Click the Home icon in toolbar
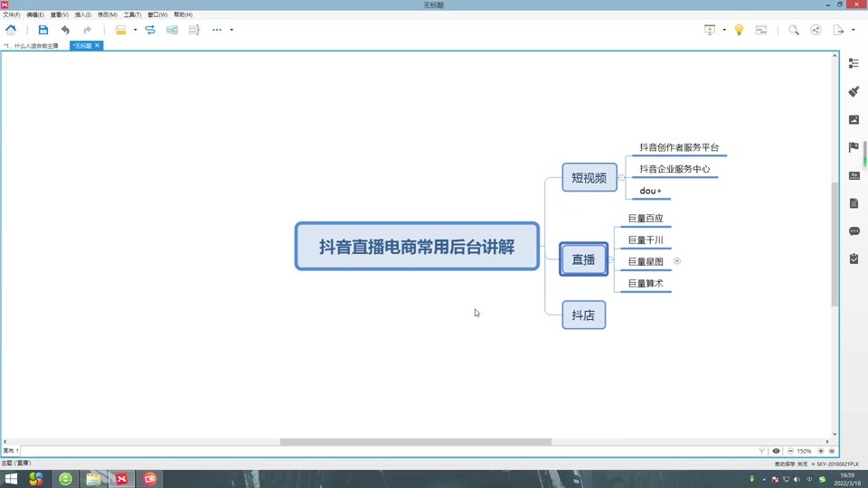Screen dimensions: 868x488 pyautogui.click(x=11, y=30)
